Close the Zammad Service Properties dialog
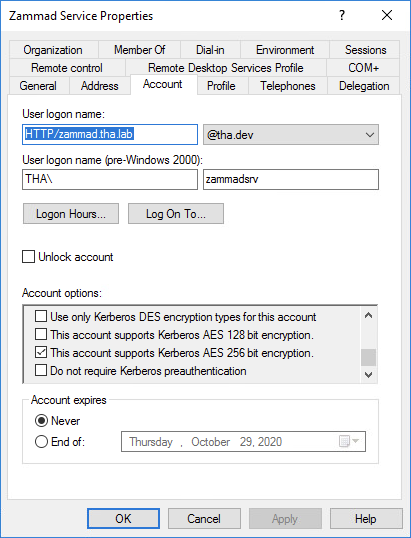411x538 pixels. coord(387,15)
